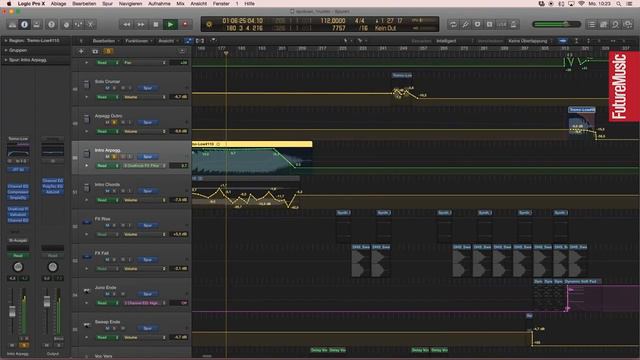
Task: Open the Quick Help question mark button
Action: 51,24
